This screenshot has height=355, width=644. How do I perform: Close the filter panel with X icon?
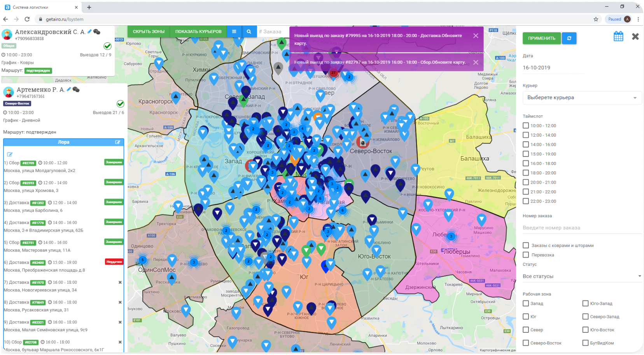pyautogui.click(x=635, y=37)
